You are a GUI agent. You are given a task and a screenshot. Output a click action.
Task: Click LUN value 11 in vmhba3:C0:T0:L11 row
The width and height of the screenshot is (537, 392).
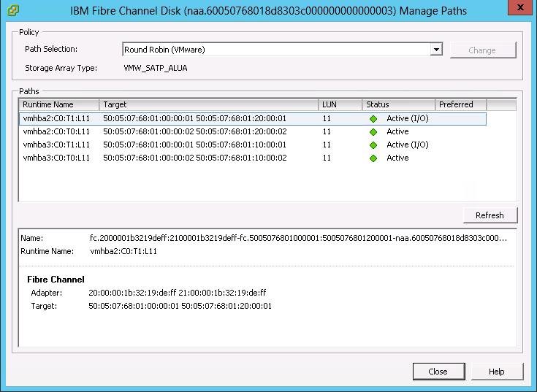pos(327,158)
